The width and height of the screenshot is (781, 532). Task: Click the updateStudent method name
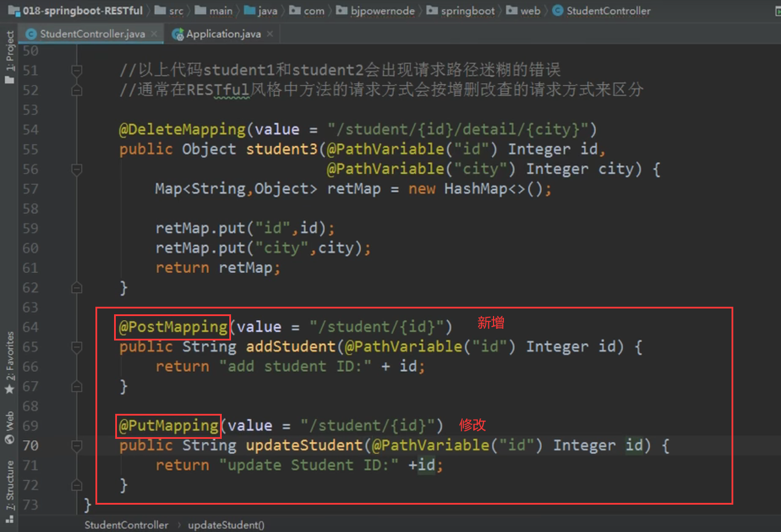[x=304, y=445]
